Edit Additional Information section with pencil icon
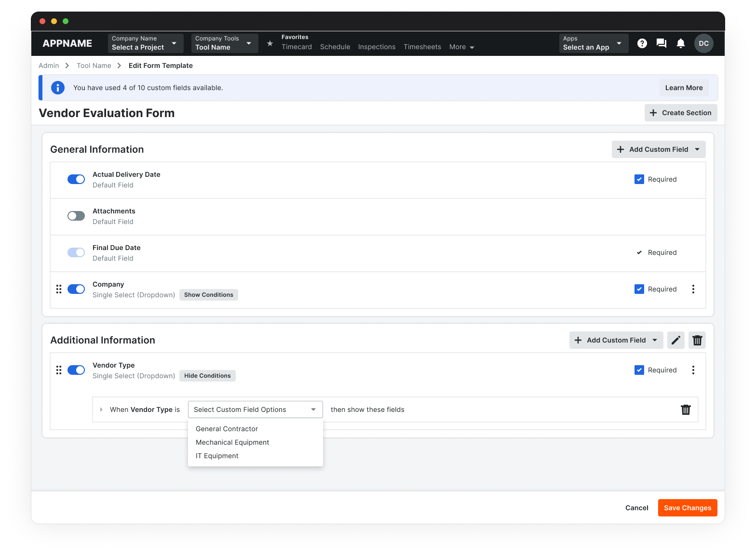The height and width of the screenshot is (555, 756). 676,340
